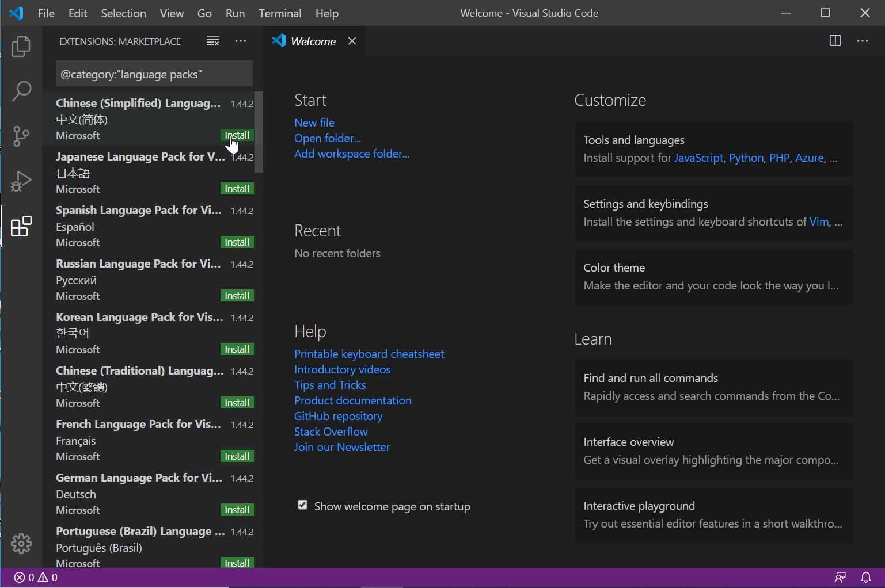The image size is (885, 588).
Task: Open the feedback icon in status bar
Action: [x=841, y=577]
